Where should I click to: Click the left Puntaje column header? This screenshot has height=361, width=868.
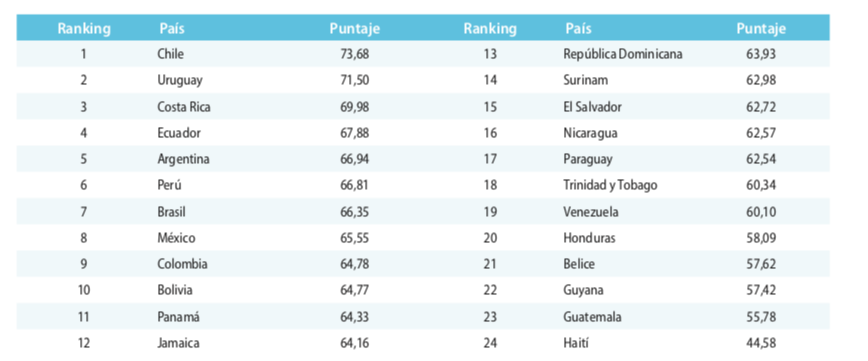point(355,29)
